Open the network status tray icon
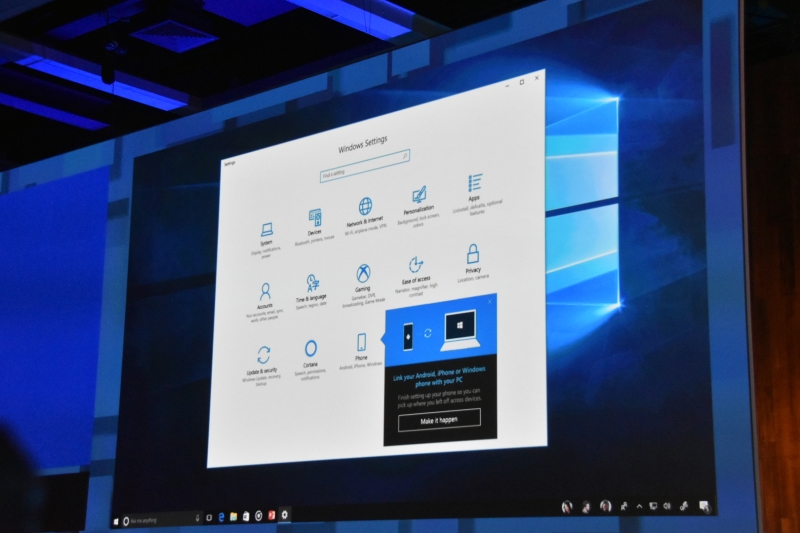This screenshot has height=533, width=800. coord(653,506)
